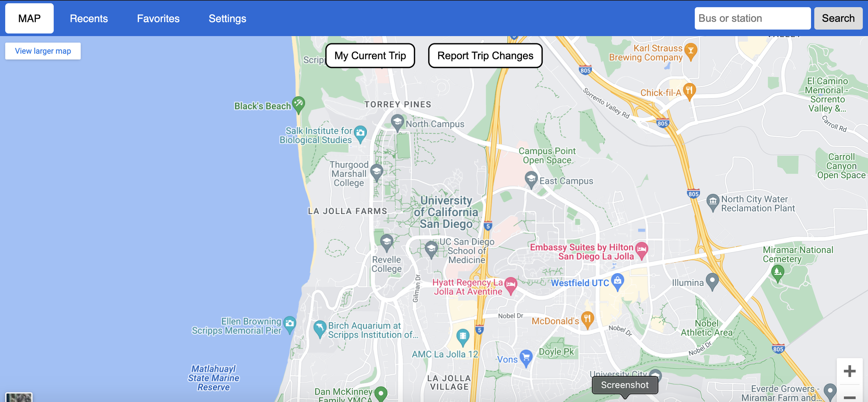This screenshot has height=402, width=868.
Task: Select the Embassy Suites hotel marker
Action: click(641, 249)
